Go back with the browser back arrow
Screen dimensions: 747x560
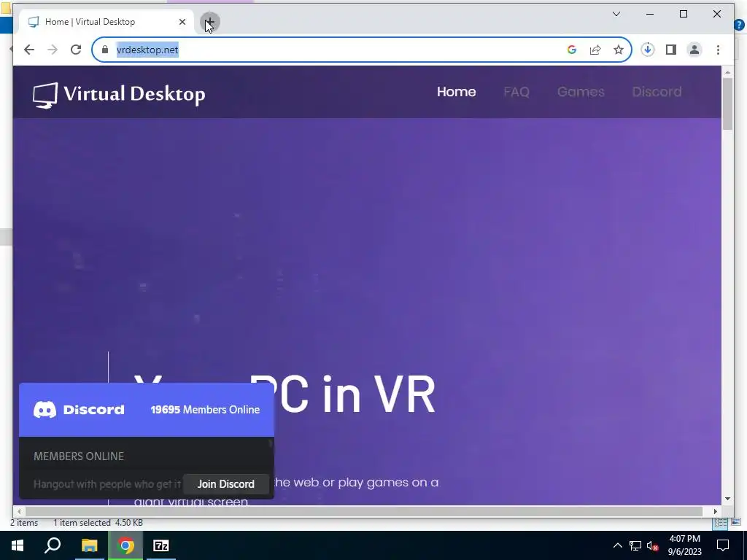[x=29, y=50]
